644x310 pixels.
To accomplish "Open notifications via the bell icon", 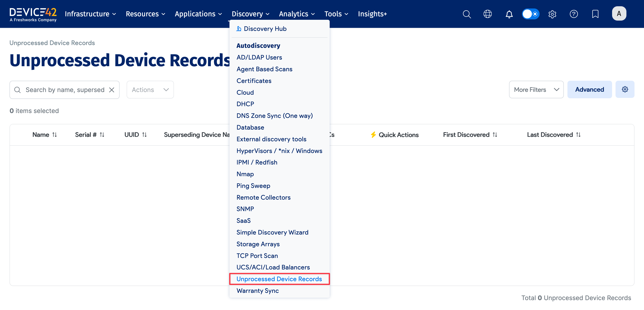I will coord(509,14).
